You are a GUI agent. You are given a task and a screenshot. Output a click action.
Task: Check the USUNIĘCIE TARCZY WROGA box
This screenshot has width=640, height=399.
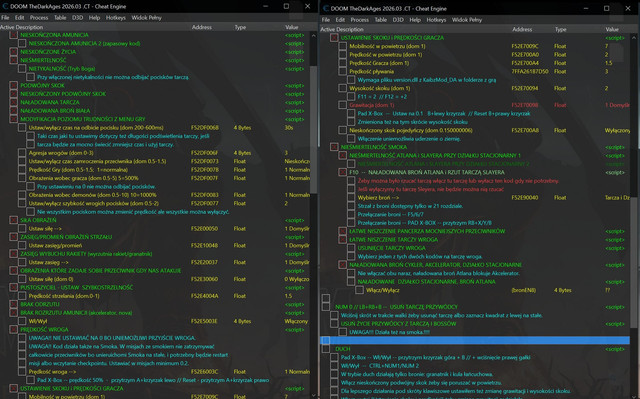[x=351, y=248]
